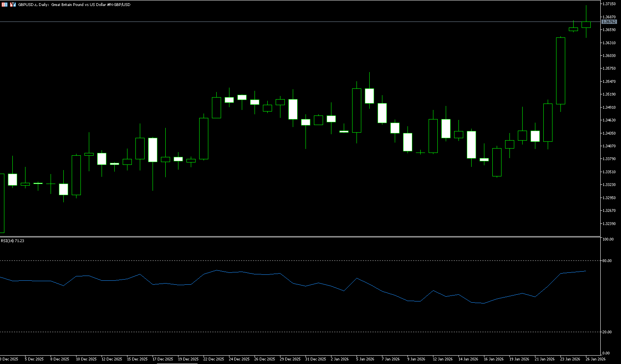Click the 26 Jan 2026 date label
The width and height of the screenshot is (621, 364).
point(596,359)
